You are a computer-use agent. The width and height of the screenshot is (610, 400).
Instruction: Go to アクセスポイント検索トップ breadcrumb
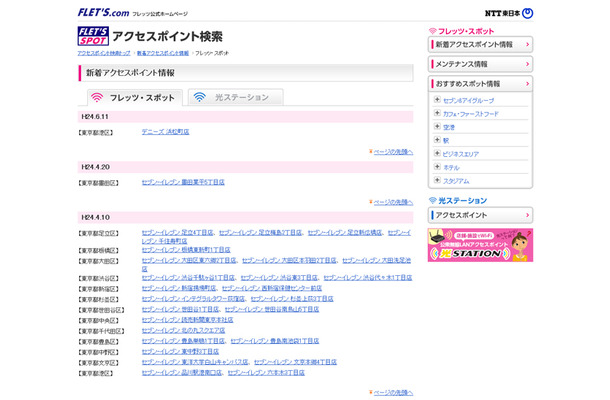[x=104, y=53]
